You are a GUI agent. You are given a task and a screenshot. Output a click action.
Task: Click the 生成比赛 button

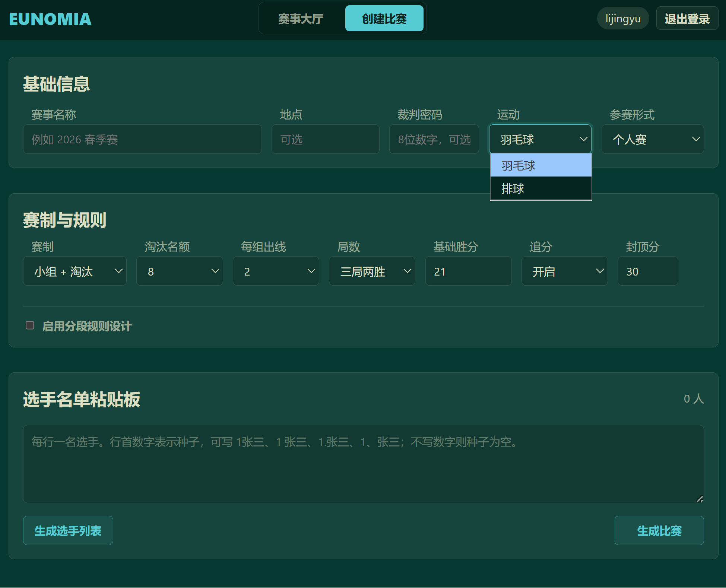[x=659, y=530]
